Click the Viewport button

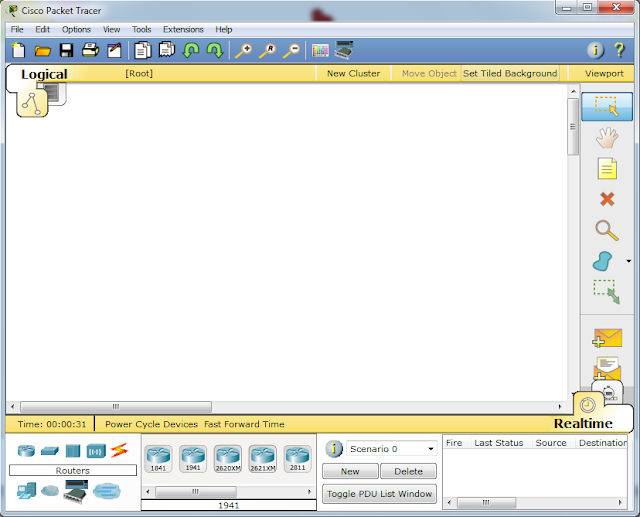pos(604,73)
